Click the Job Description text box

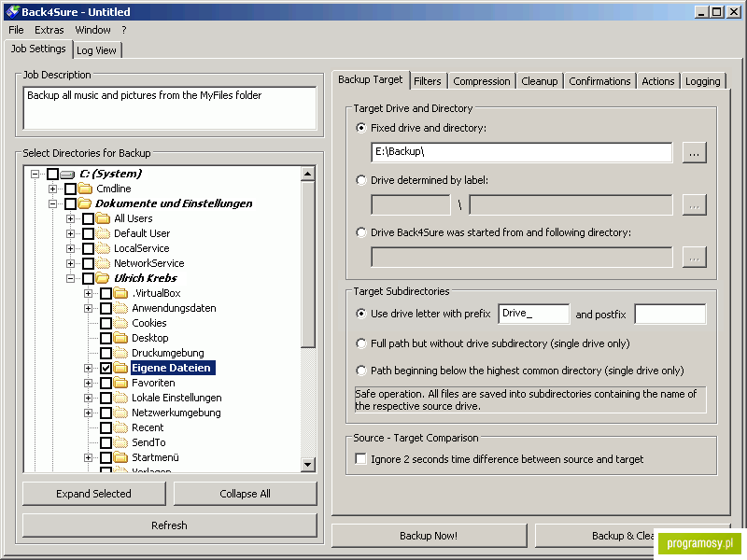[x=170, y=108]
